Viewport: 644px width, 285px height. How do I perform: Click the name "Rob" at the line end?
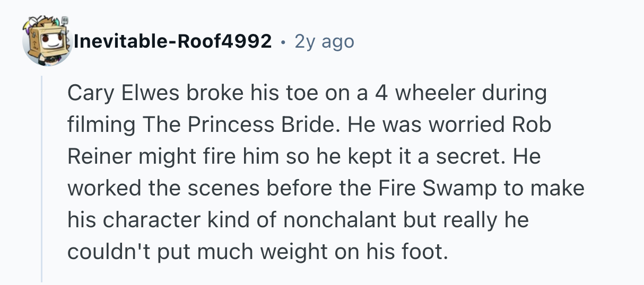[x=532, y=125]
